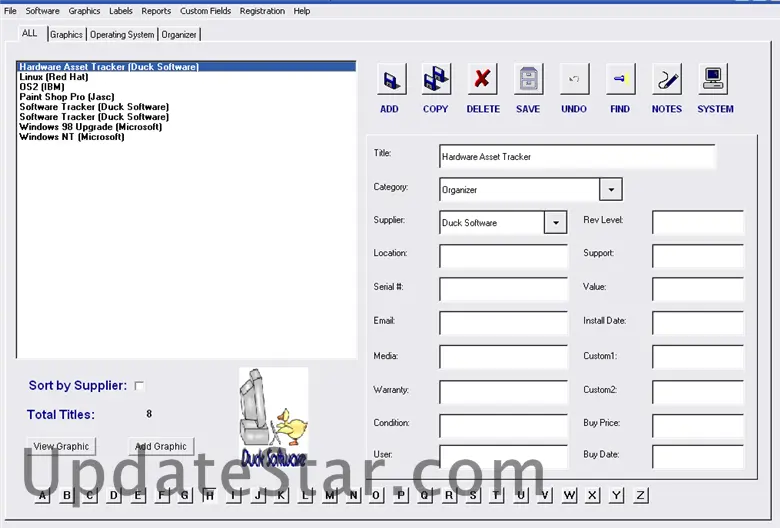
Task: Open the Labels menu
Action: [x=120, y=11]
